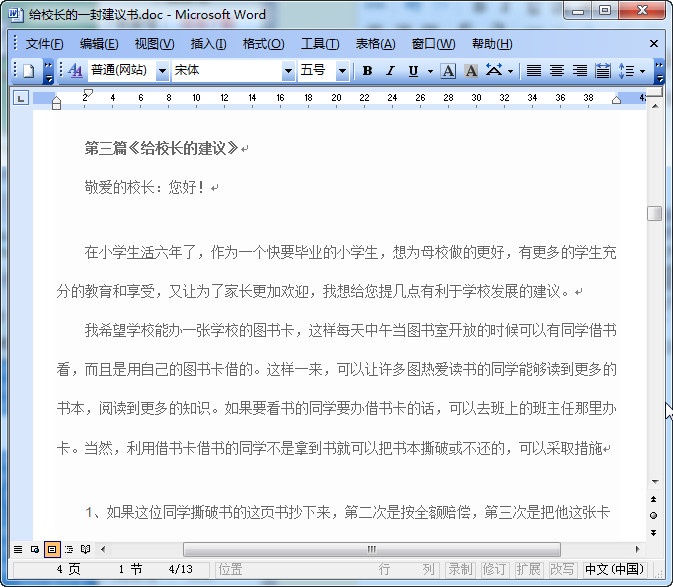Click the left indent marker on ruler

click(x=56, y=105)
